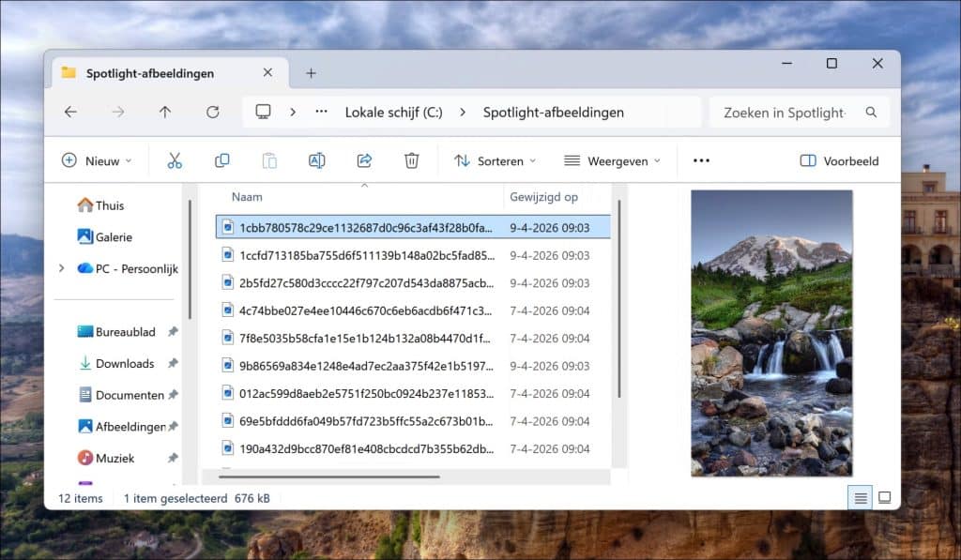Cut the selected file using scissors icon
The width and height of the screenshot is (961, 560).
tap(175, 160)
